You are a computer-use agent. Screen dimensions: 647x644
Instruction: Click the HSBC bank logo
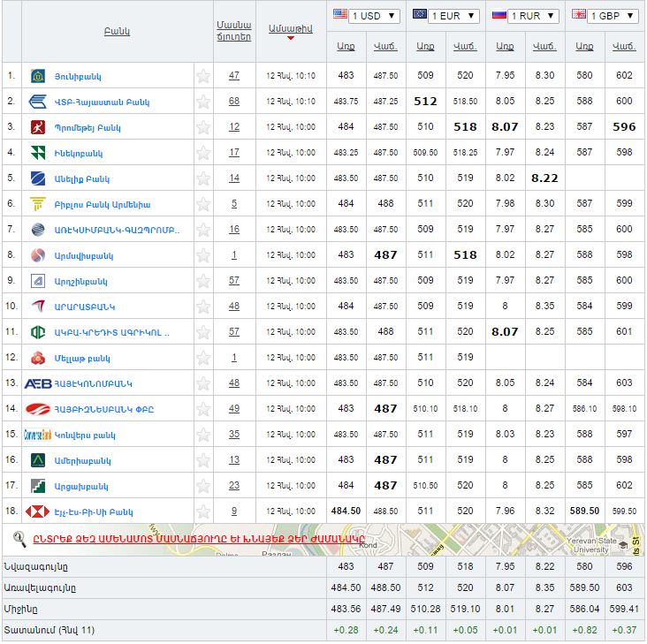[x=38, y=511]
